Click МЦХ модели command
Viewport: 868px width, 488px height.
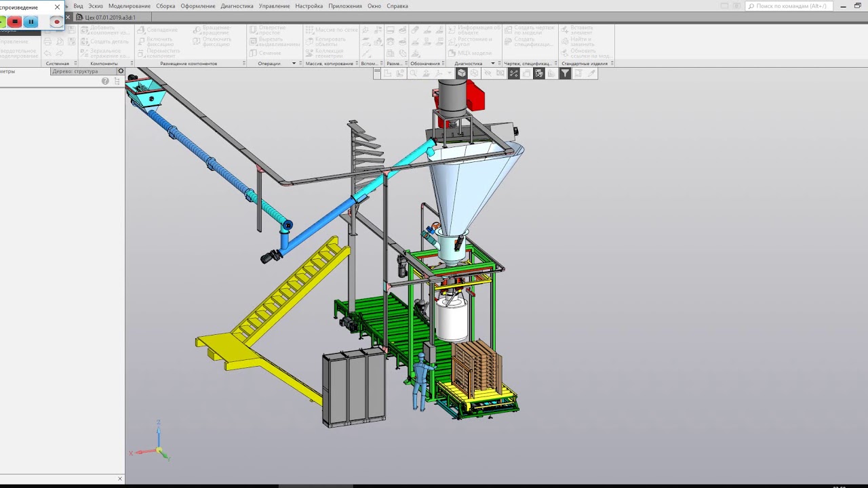point(471,53)
